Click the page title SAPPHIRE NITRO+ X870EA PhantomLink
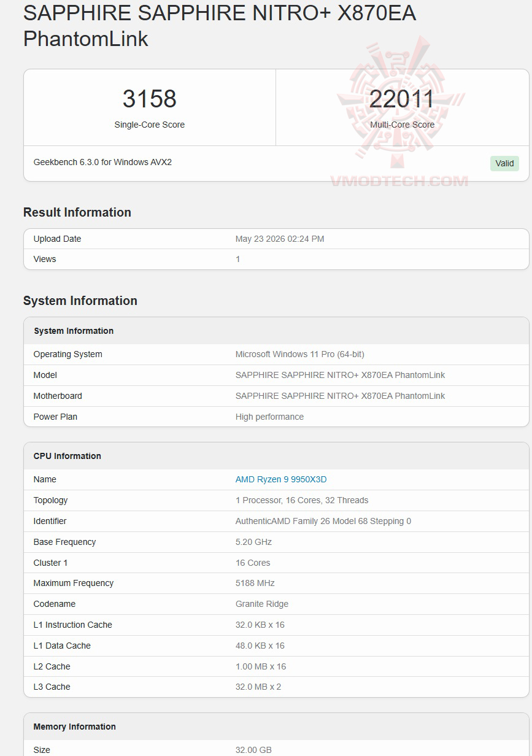The height and width of the screenshot is (756, 532). 220,26
